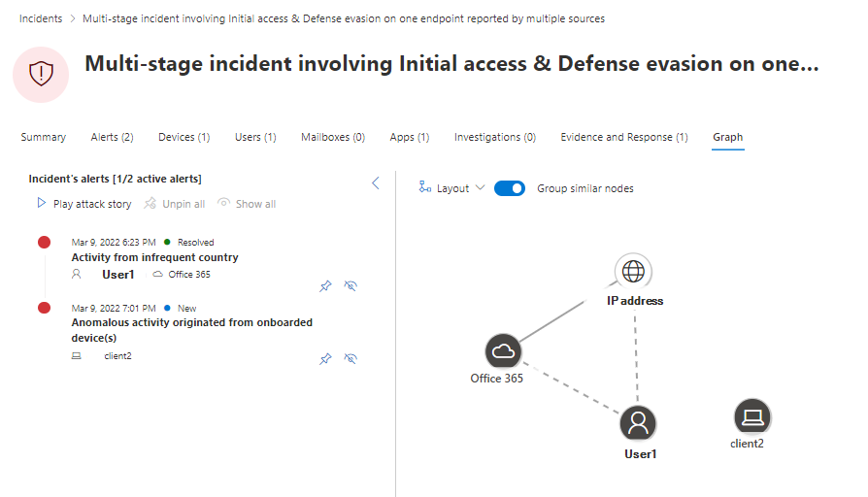
Task: Click Play attack story
Action: click(x=84, y=204)
